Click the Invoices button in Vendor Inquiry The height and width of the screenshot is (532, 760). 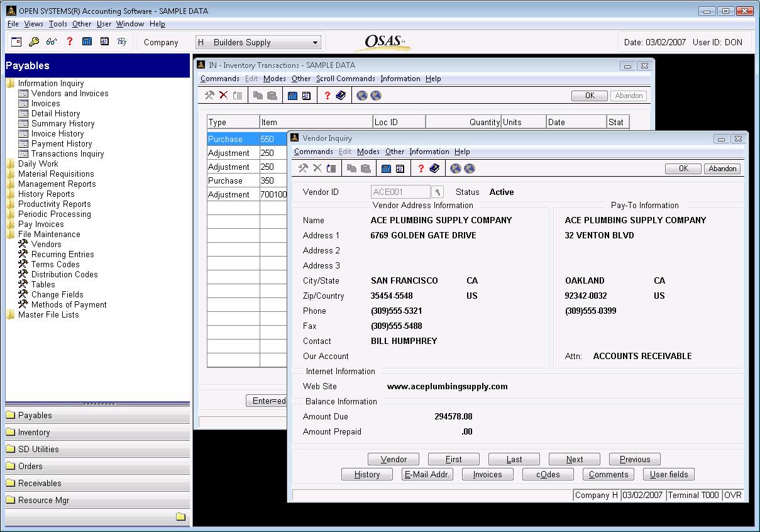point(488,474)
